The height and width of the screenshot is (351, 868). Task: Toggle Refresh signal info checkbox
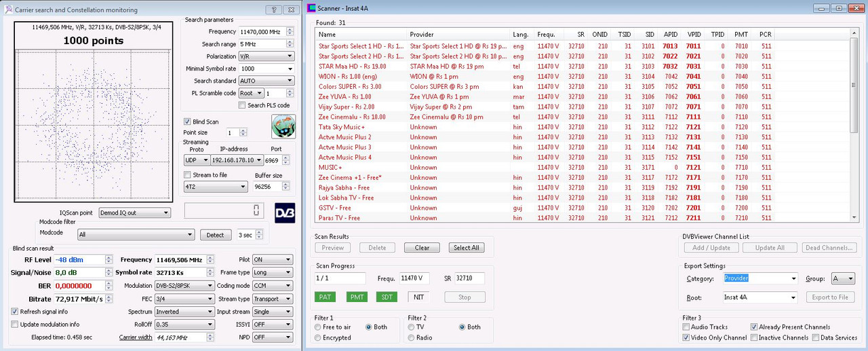point(15,312)
